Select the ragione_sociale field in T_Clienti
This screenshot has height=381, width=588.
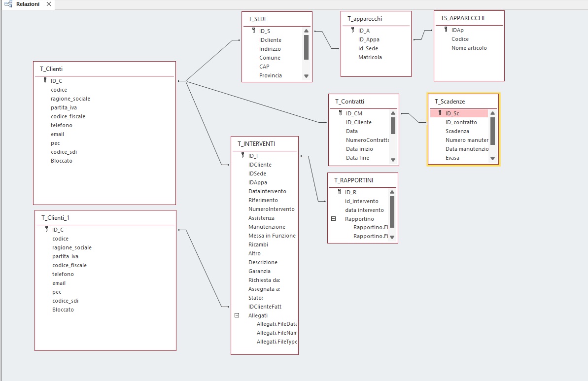click(70, 99)
